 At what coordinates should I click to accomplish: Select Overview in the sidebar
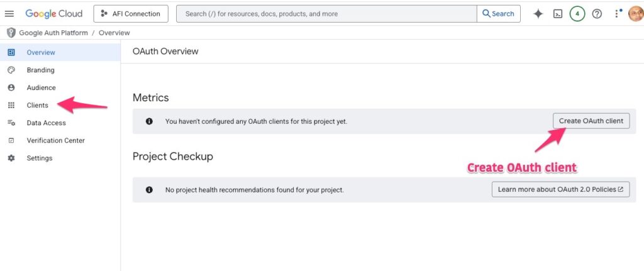[41, 53]
